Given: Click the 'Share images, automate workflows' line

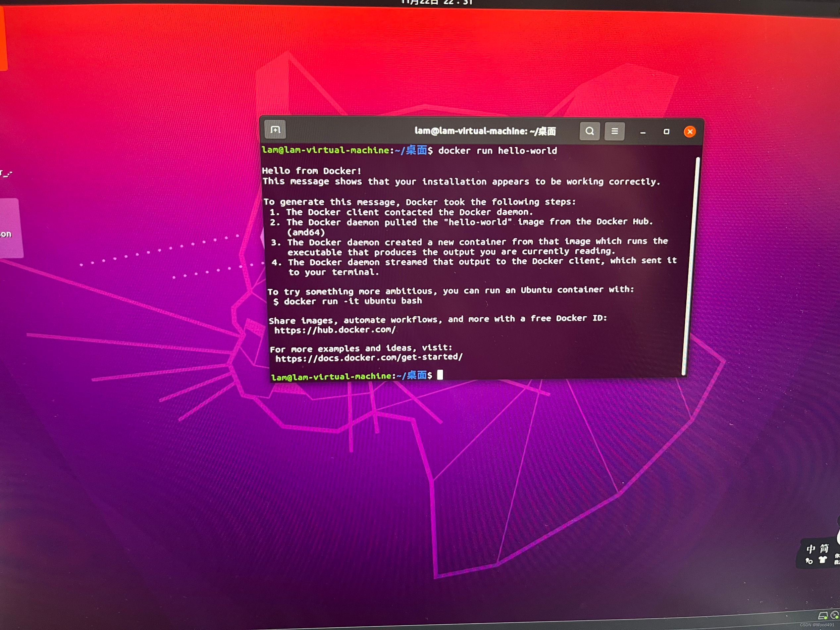Looking at the screenshot, I should pos(438,319).
